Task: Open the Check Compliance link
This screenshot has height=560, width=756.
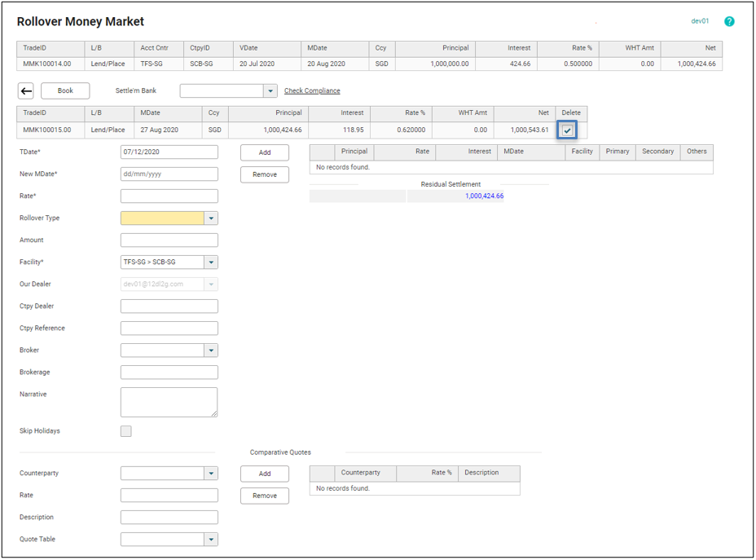Action: point(312,91)
